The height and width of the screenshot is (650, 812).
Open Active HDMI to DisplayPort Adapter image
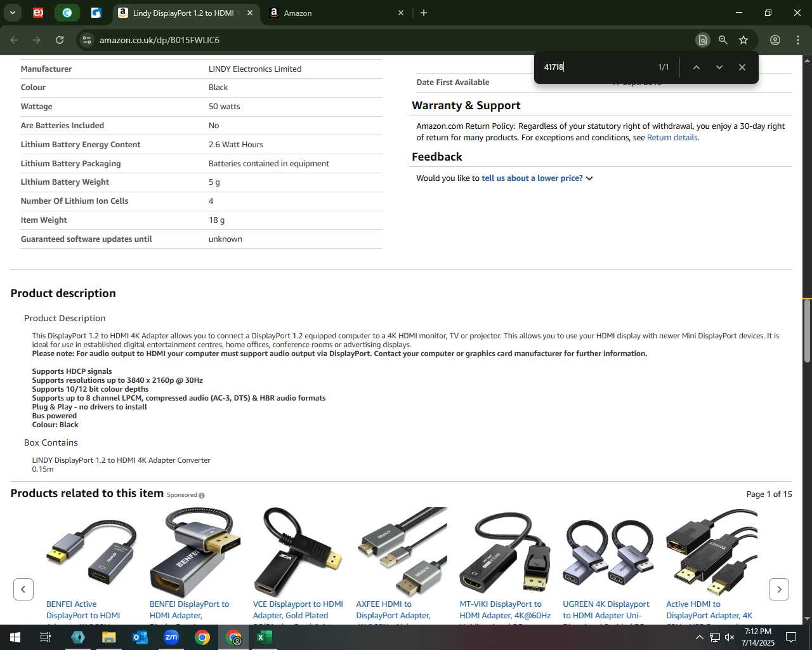[x=711, y=552]
